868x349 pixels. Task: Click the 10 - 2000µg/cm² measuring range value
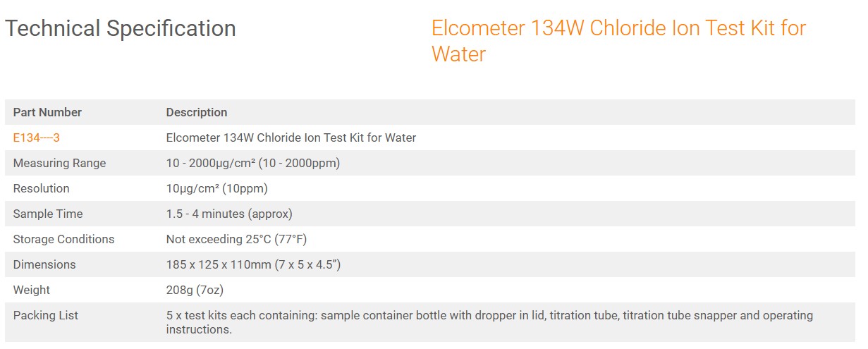[253, 163]
